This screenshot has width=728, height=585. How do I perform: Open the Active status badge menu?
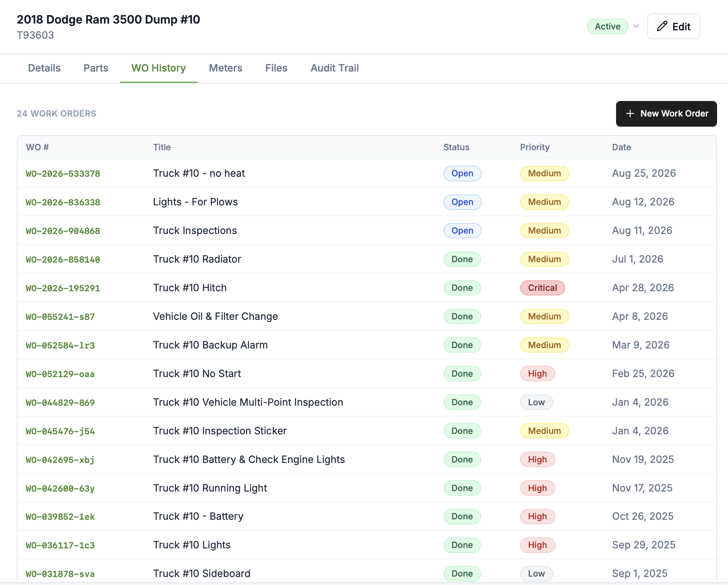tap(608, 26)
